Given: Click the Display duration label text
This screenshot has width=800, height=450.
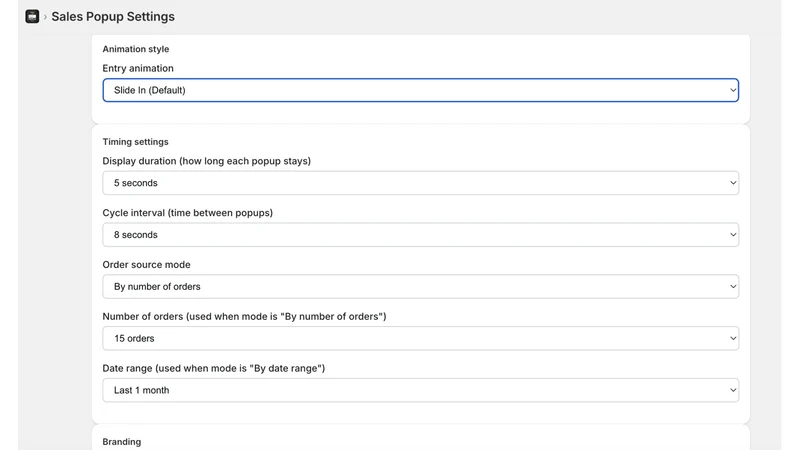Looking at the screenshot, I should click(206, 161).
